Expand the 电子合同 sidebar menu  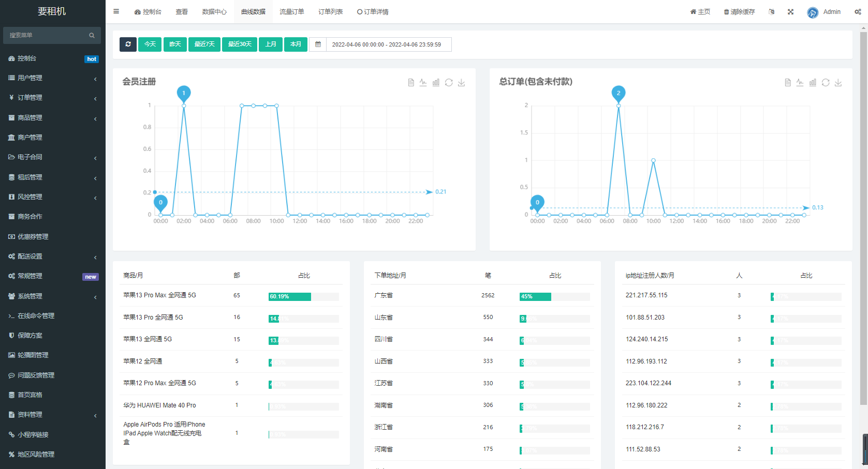coord(53,157)
